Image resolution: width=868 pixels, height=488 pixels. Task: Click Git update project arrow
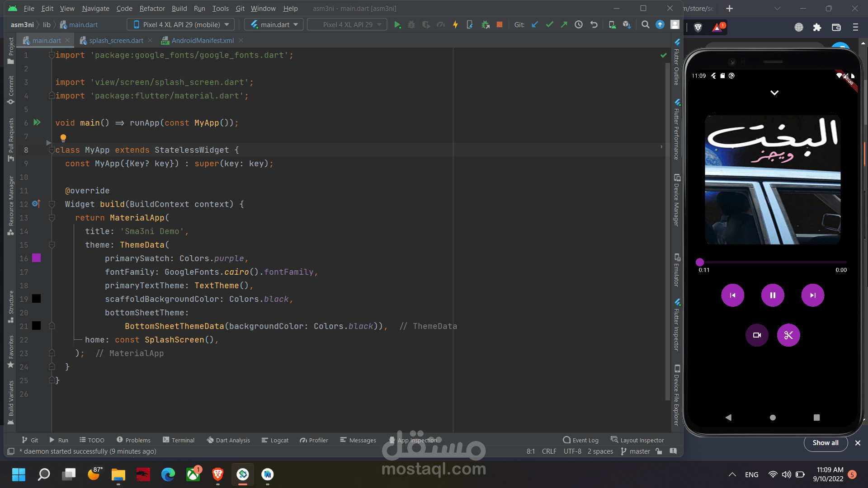point(535,25)
